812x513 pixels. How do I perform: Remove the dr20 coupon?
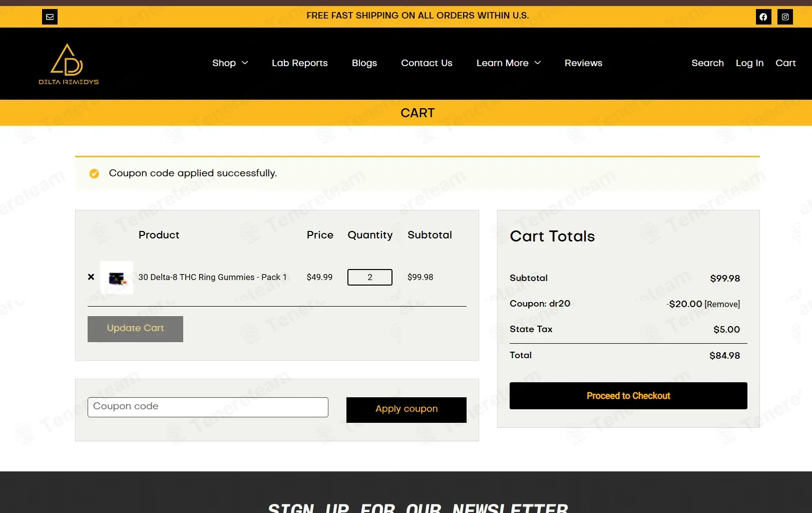point(722,304)
